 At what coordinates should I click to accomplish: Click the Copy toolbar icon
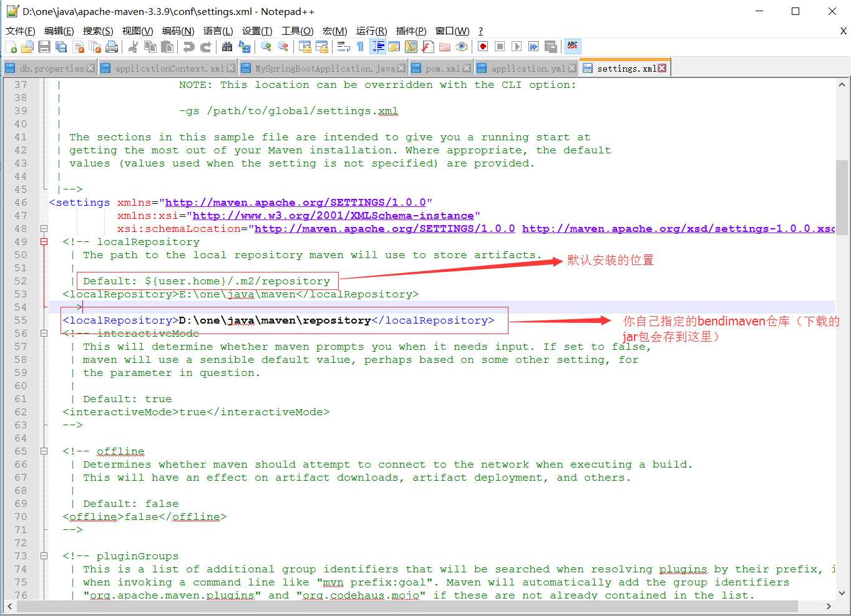150,47
